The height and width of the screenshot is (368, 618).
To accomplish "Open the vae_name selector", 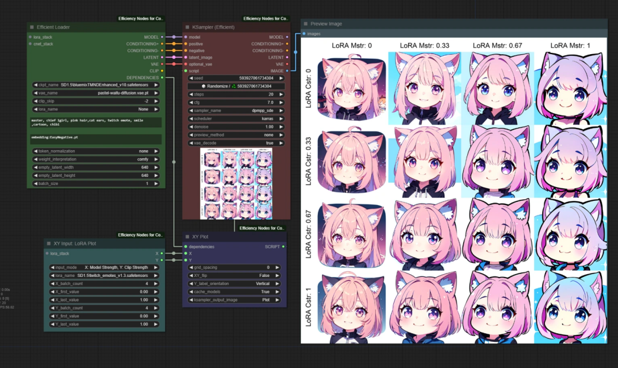I will coord(96,93).
